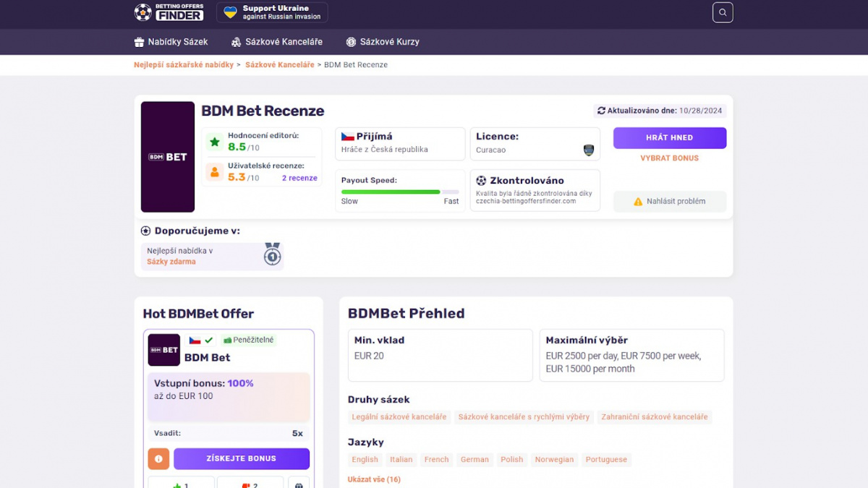
Task: Click the medal icon in Doporučujeme section
Action: [272, 255]
